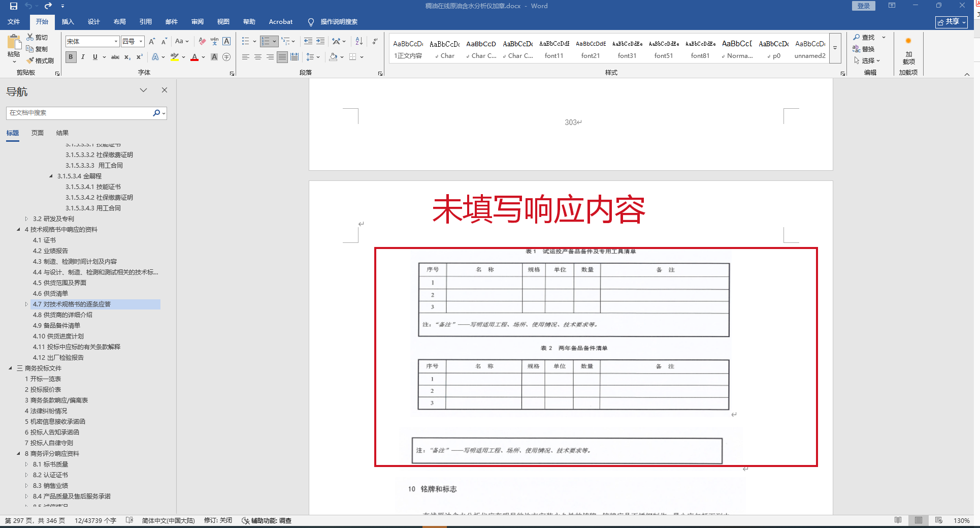Image resolution: width=980 pixels, height=528 pixels.
Task: Apply a character border with the boxed A icon
Action: coord(226,41)
